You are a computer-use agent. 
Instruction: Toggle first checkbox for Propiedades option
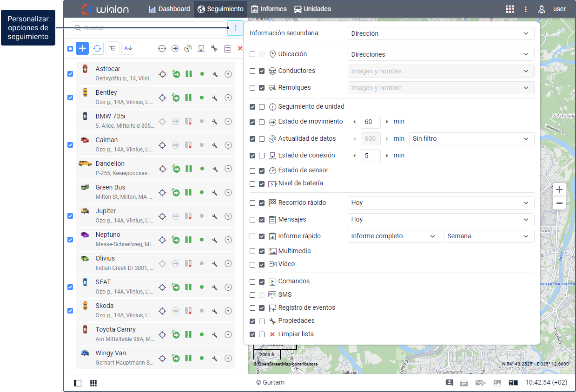coord(252,321)
